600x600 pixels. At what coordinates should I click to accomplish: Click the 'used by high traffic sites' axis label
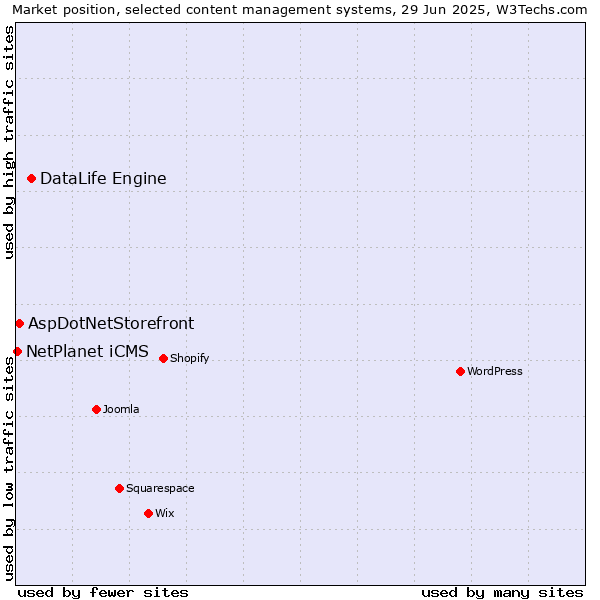(x=8, y=142)
